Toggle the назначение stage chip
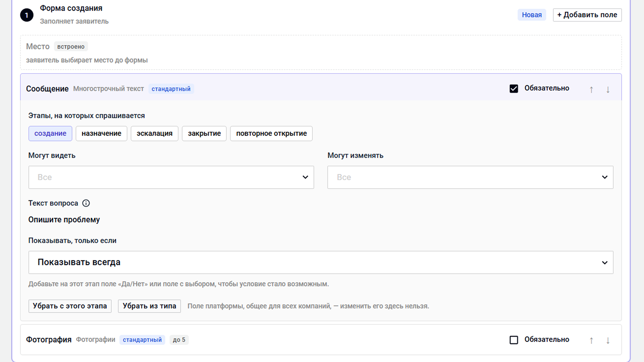 [x=101, y=134]
